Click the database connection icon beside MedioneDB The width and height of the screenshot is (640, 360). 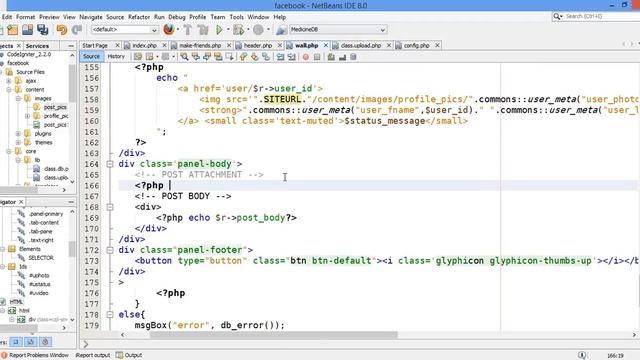tap(281, 30)
